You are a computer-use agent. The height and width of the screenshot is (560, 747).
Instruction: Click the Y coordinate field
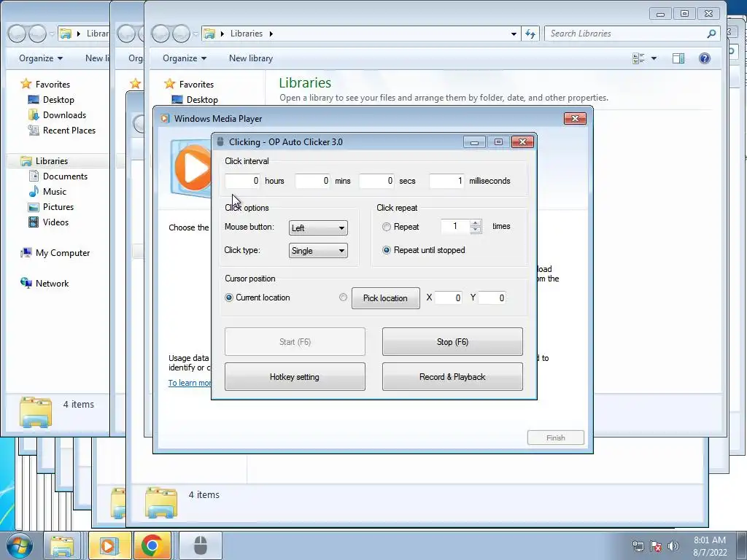pyautogui.click(x=492, y=298)
